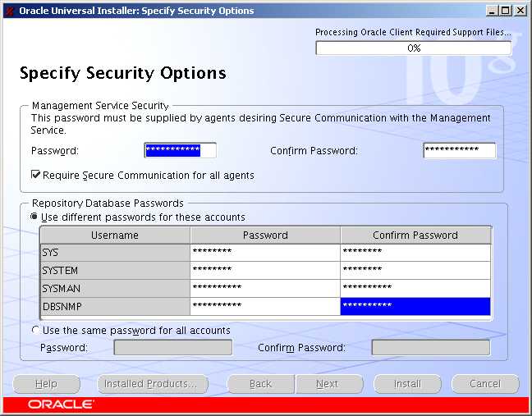
Task: Focus the Management Service Confirm Password field
Action: (459, 150)
